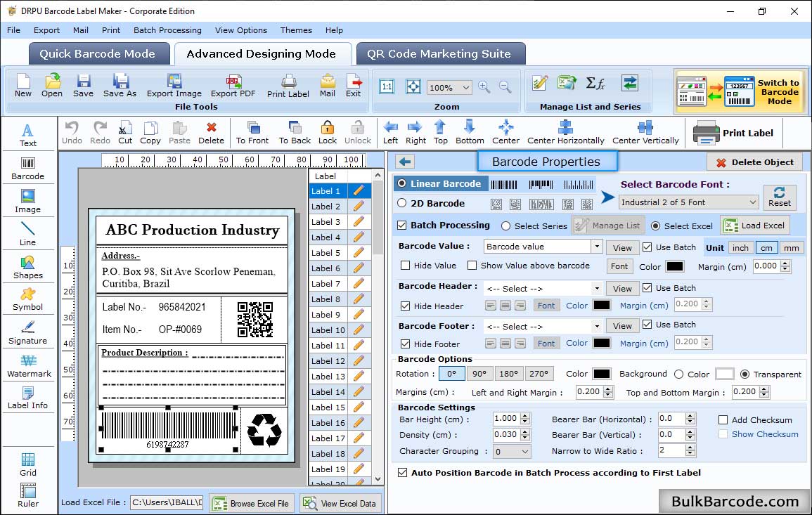The width and height of the screenshot is (812, 515).
Task: Choose the Line drawing tool
Action: coord(28,234)
